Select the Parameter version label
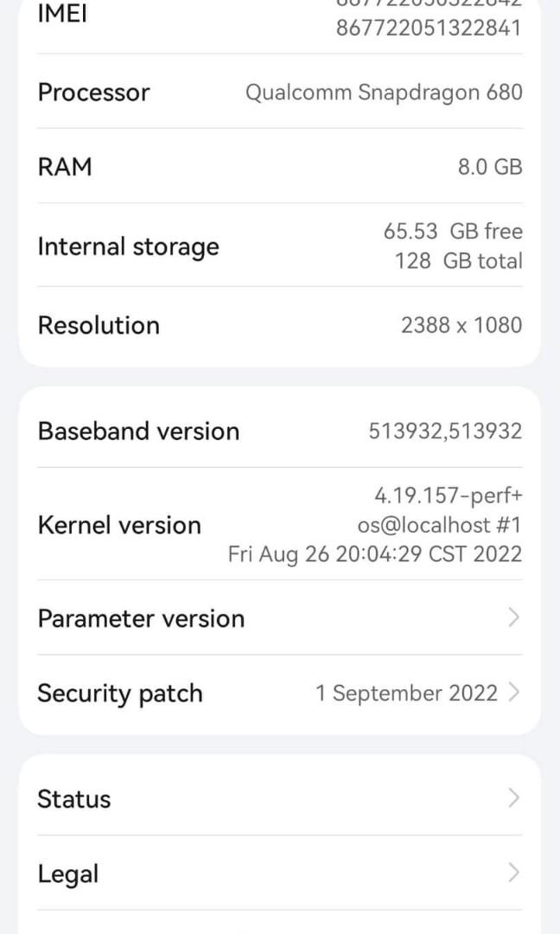The width and height of the screenshot is (560, 934). pos(141,618)
